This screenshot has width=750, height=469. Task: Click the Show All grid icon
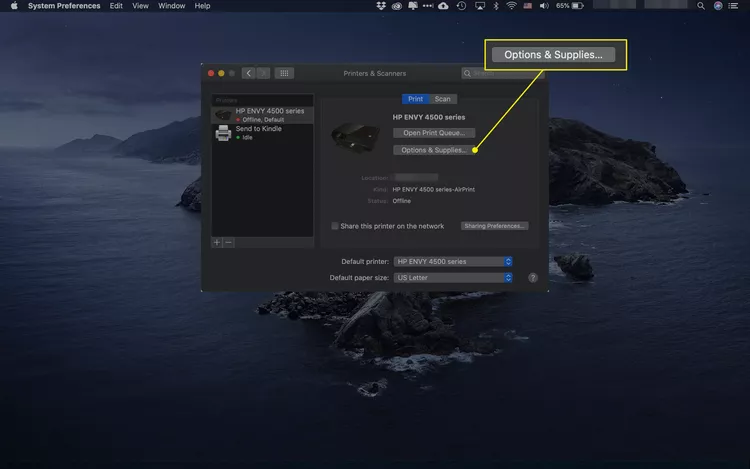click(x=283, y=73)
